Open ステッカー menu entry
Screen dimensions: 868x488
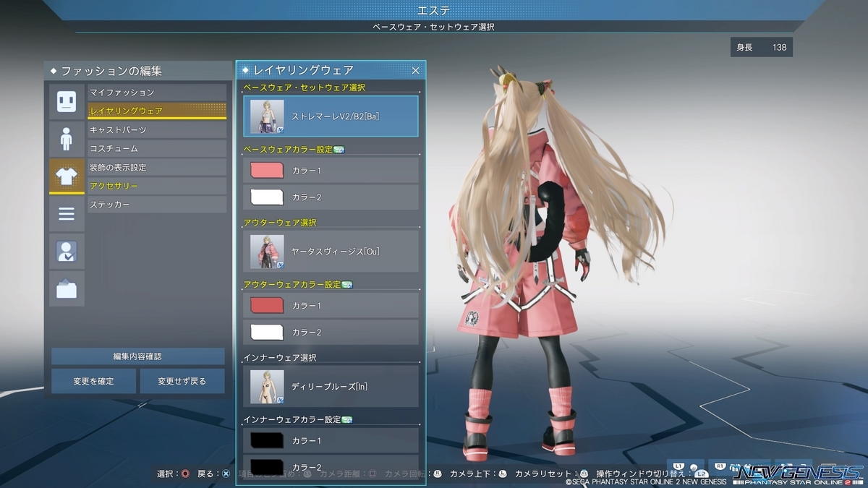coord(157,205)
